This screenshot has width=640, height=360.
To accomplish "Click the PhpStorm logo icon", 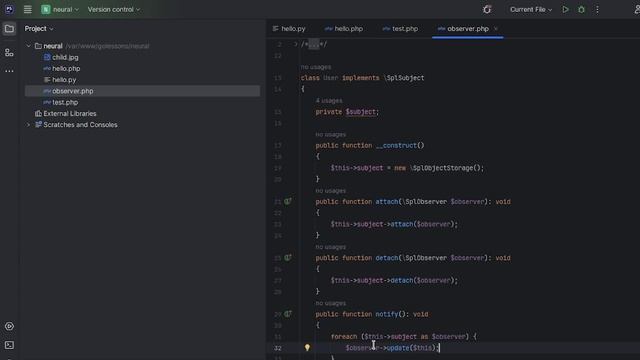I will point(9,9).
